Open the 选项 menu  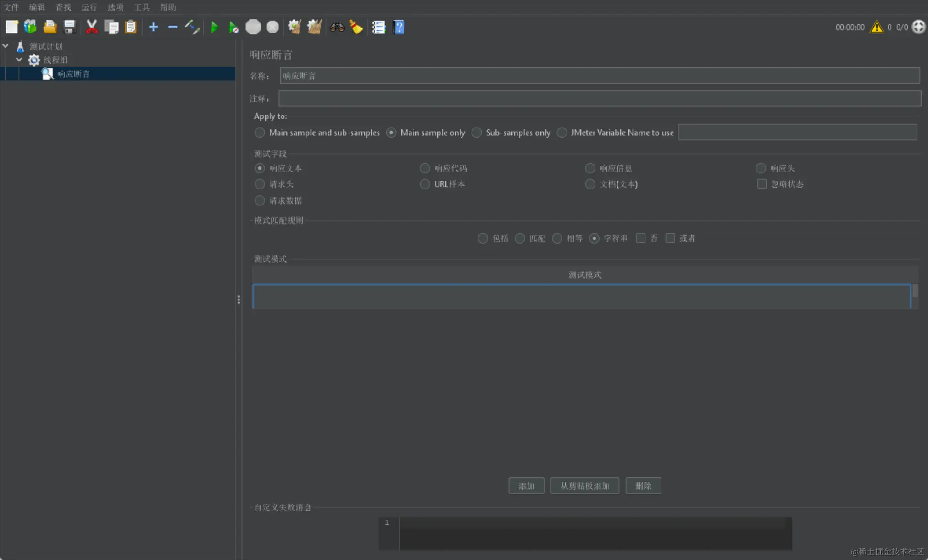[x=115, y=7]
